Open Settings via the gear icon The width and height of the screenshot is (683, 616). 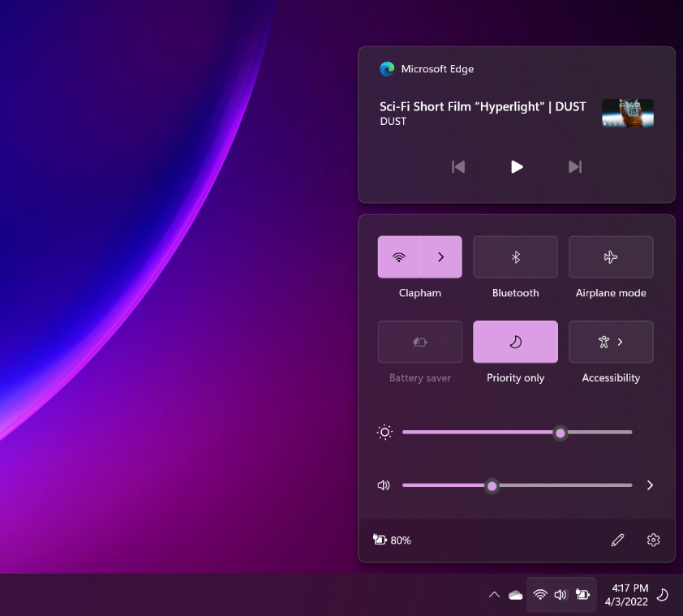tap(654, 540)
